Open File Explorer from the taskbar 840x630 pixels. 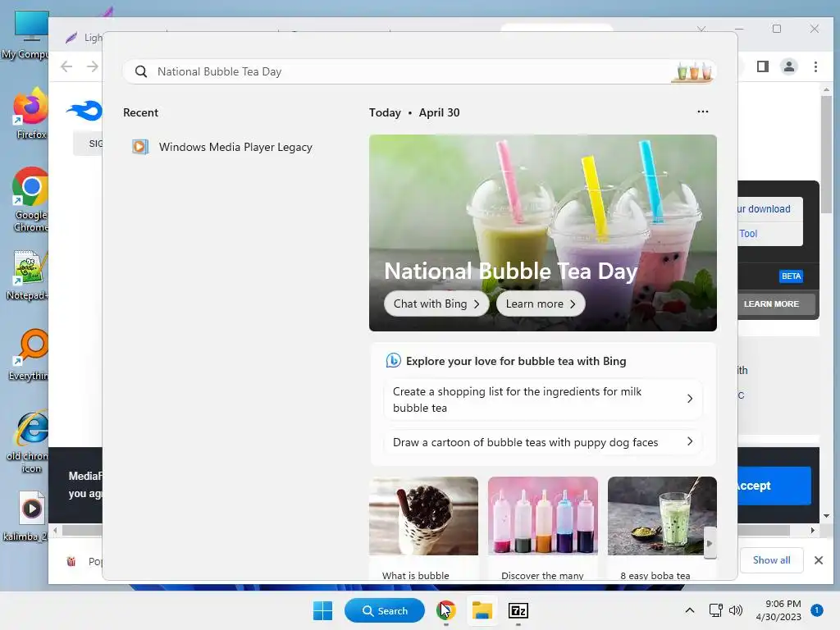pyautogui.click(x=482, y=610)
